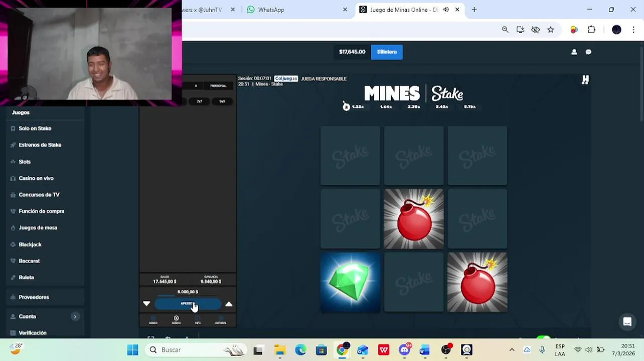644x361 pixels.
Task: Select the 7x7 grid size
Action: click(199, 101)
